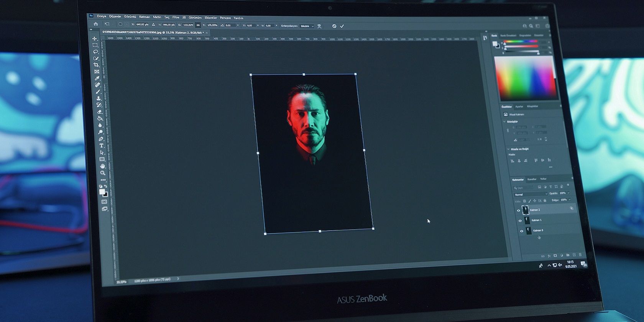Show hidden system tray icons
This screenshot has height=322, width=644.
(x=549, y=265)
